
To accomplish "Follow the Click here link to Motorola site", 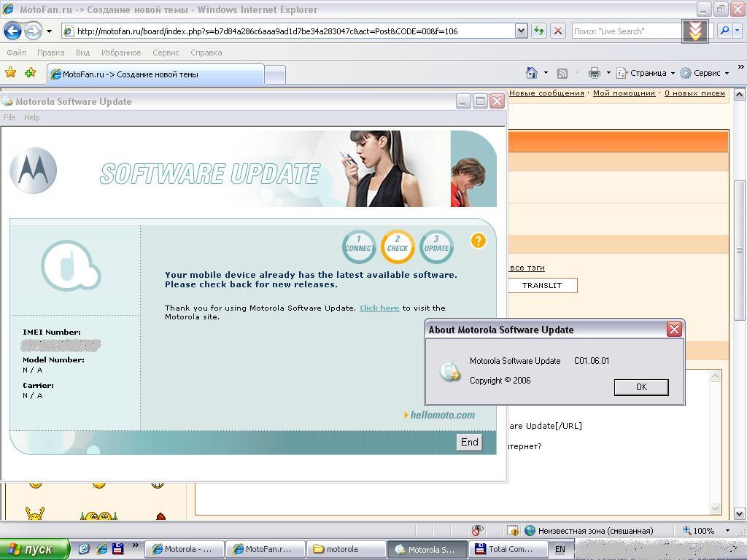I will tap(379, 308).
